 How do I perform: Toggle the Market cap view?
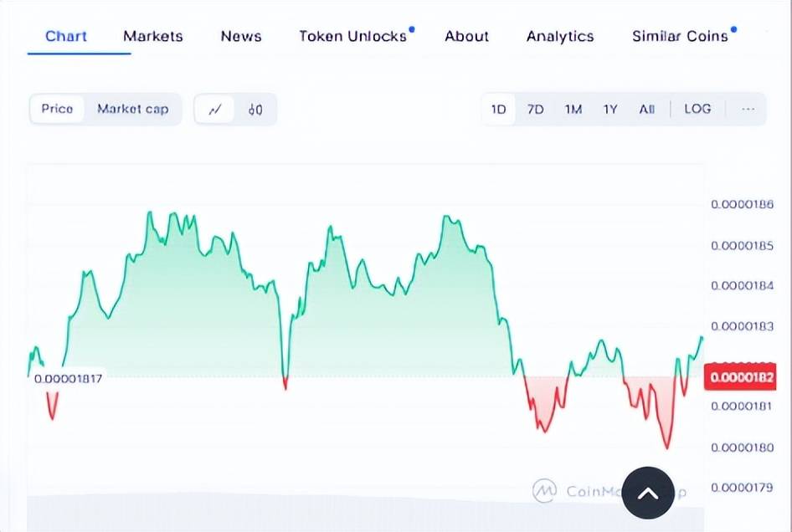tap(132, 110)
